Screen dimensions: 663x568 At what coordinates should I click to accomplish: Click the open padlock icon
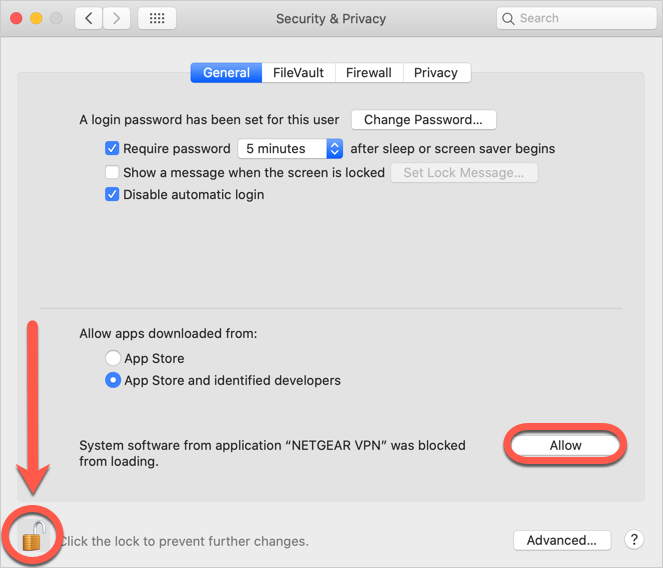click(x=33, y=535)
